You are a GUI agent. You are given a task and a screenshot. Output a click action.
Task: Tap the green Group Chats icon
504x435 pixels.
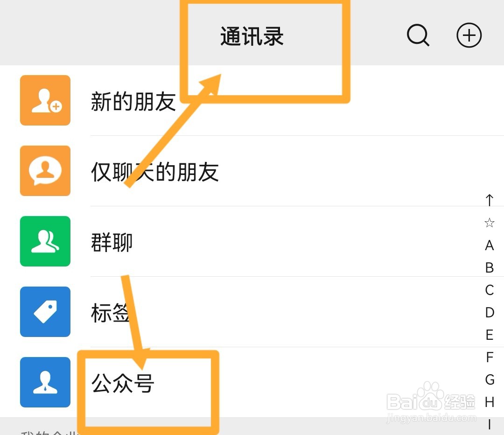[45, 241]
